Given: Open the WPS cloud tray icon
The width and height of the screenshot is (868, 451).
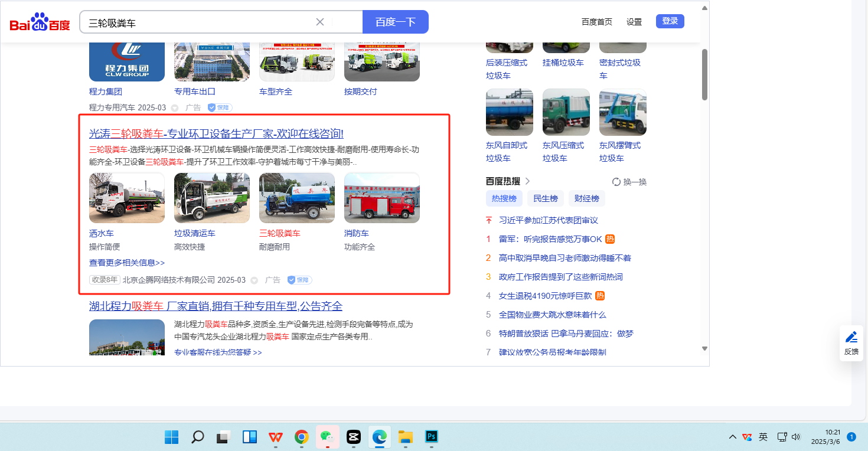Looking at the screenshot, I should (747, 437).
